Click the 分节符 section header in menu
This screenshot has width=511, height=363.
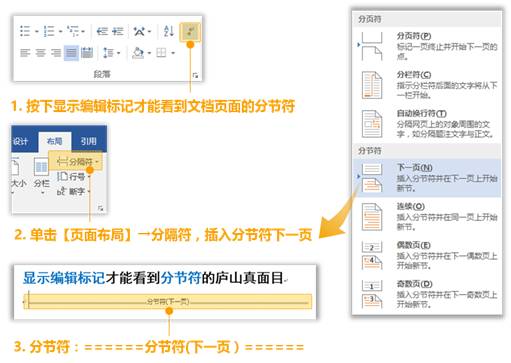tap(370, 151)
